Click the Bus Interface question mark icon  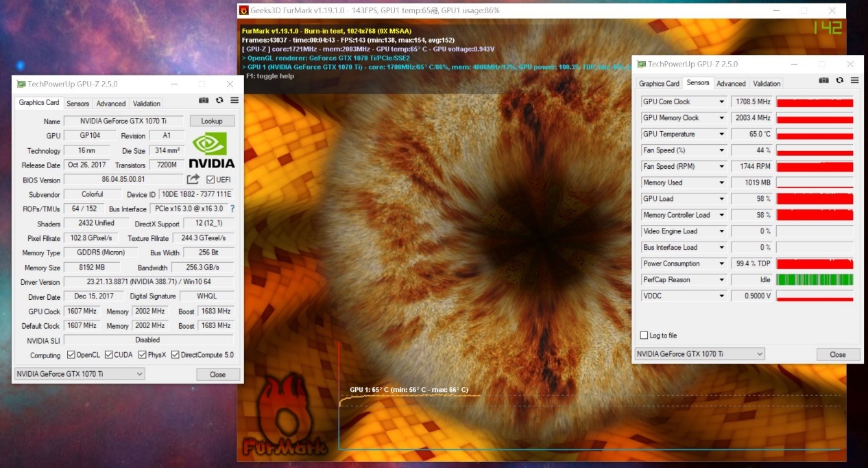click(232, 209)
